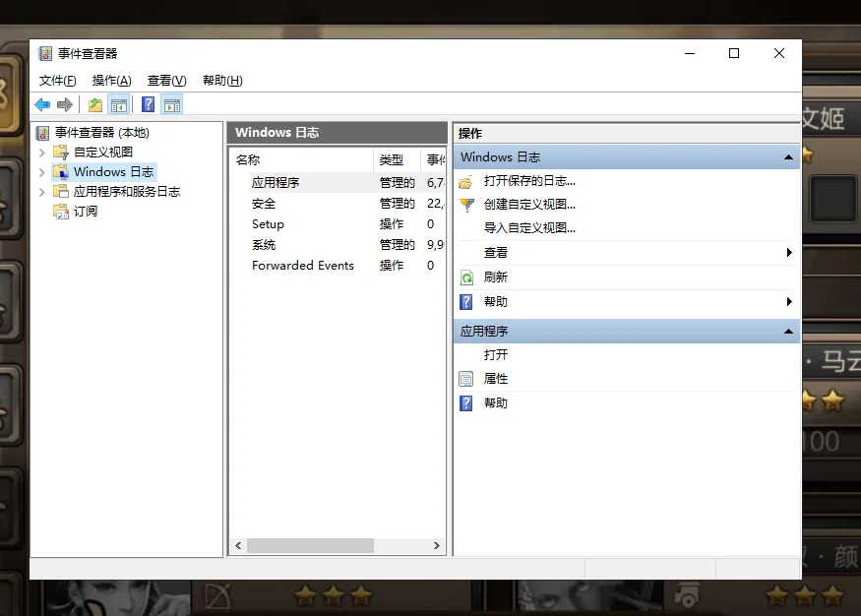
Task: Open the 查看(V) menu
Action: pos(167,81)
